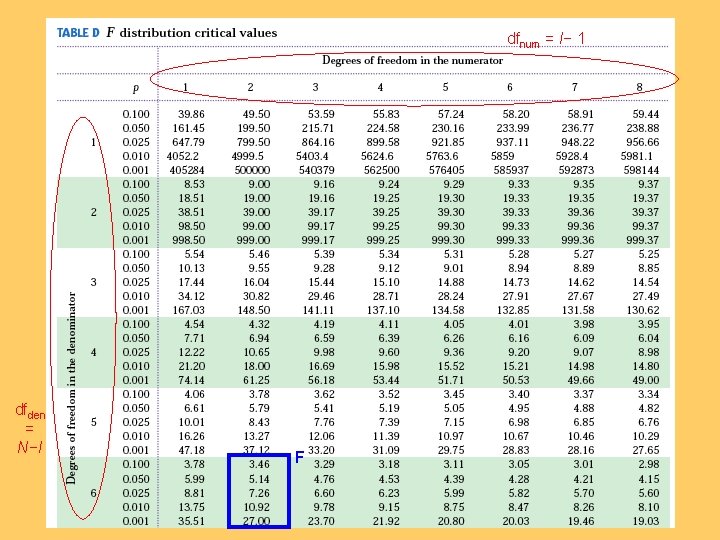720x540 pixels.
Task: Click the table value 39.86
Action: point(191,114)
